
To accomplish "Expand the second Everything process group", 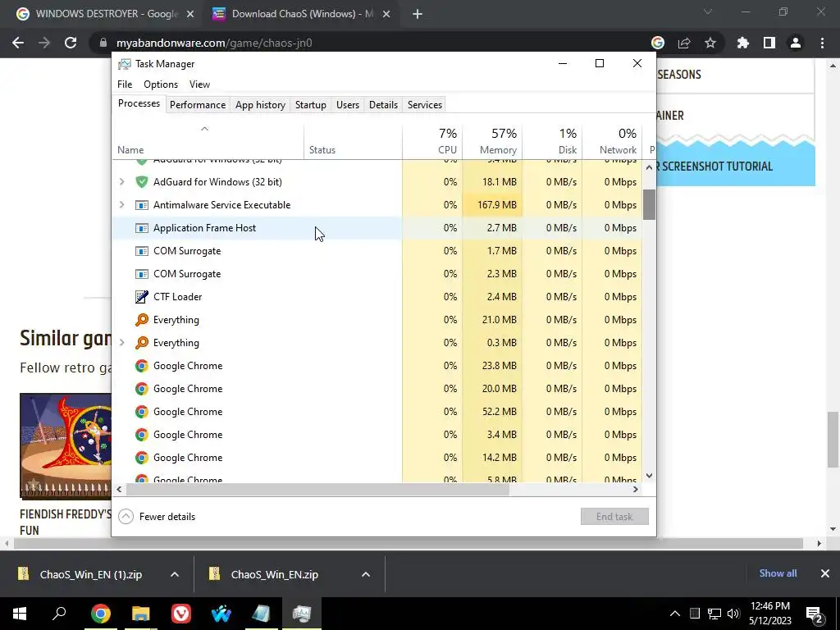I will [x=121, y=343].
